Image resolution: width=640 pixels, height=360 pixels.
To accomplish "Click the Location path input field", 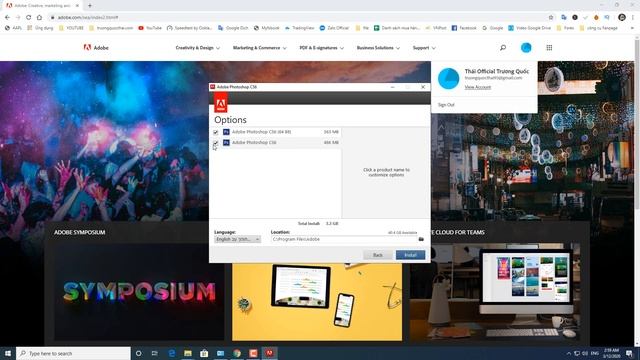I will coord(344,239).
